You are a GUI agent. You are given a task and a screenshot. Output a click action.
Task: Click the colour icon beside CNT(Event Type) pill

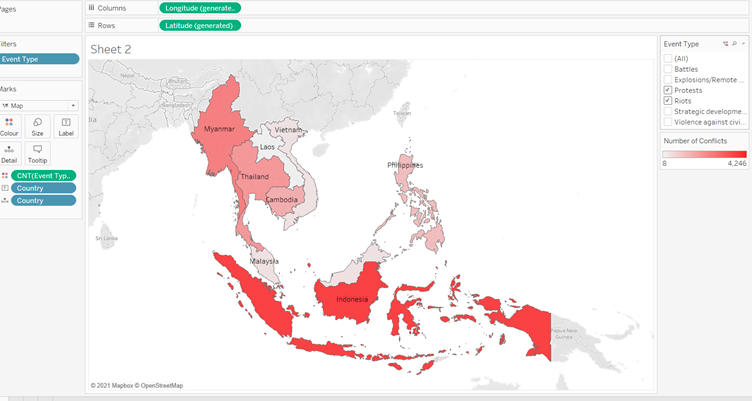[x=5, y=176]
